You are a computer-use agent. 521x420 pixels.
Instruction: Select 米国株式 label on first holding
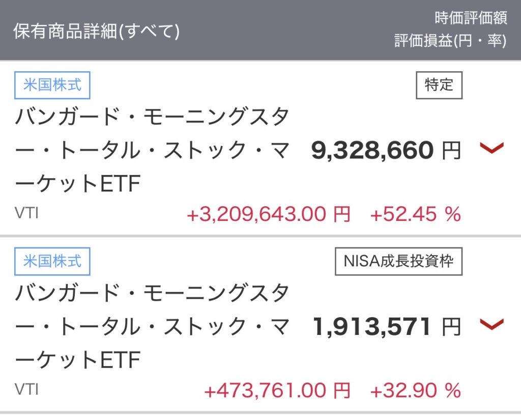click(x=52, y=85)
